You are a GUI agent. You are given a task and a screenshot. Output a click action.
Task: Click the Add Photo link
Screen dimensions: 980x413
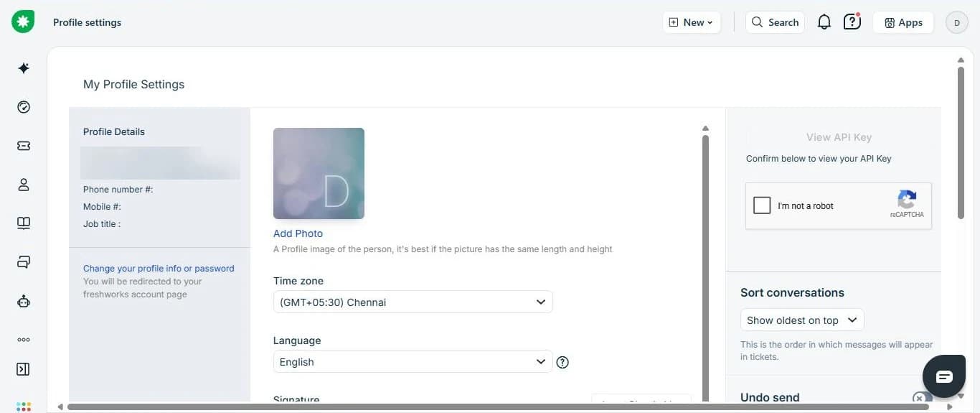[298, 233]
